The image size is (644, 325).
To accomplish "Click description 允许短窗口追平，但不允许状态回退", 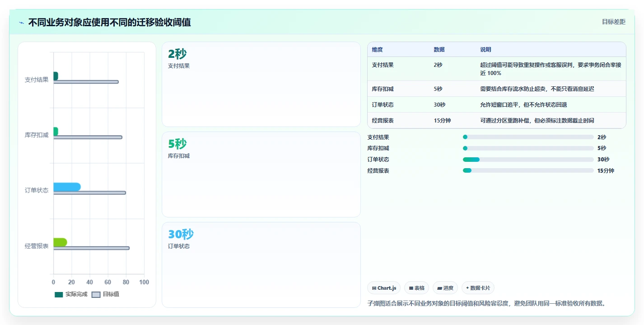I will (523, 104).
